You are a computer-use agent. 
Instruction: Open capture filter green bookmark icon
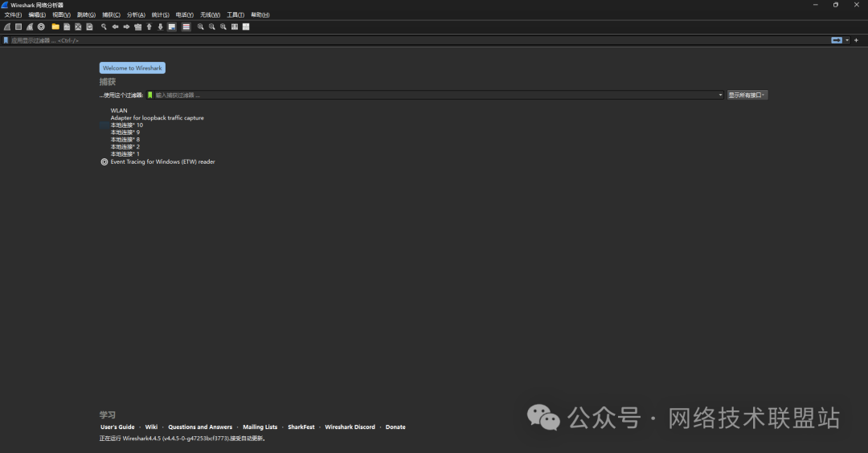pos(149,95)
